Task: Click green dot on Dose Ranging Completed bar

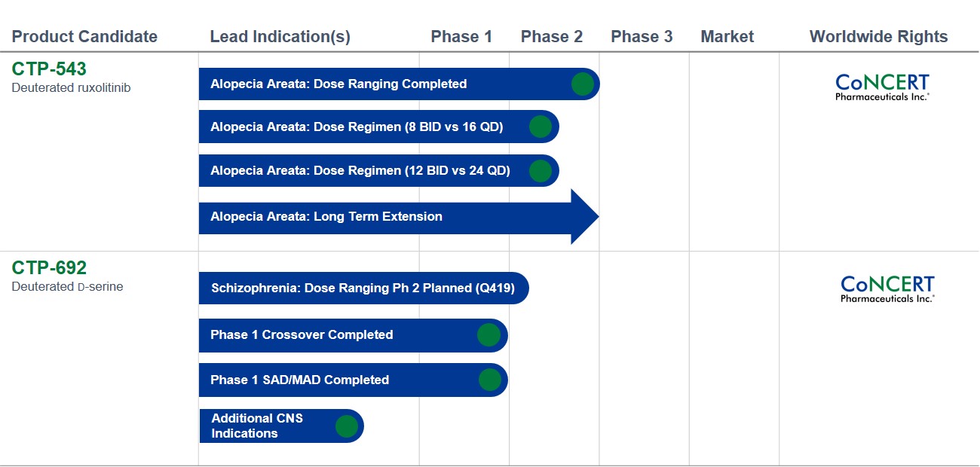Action: (x=583, y=84)
